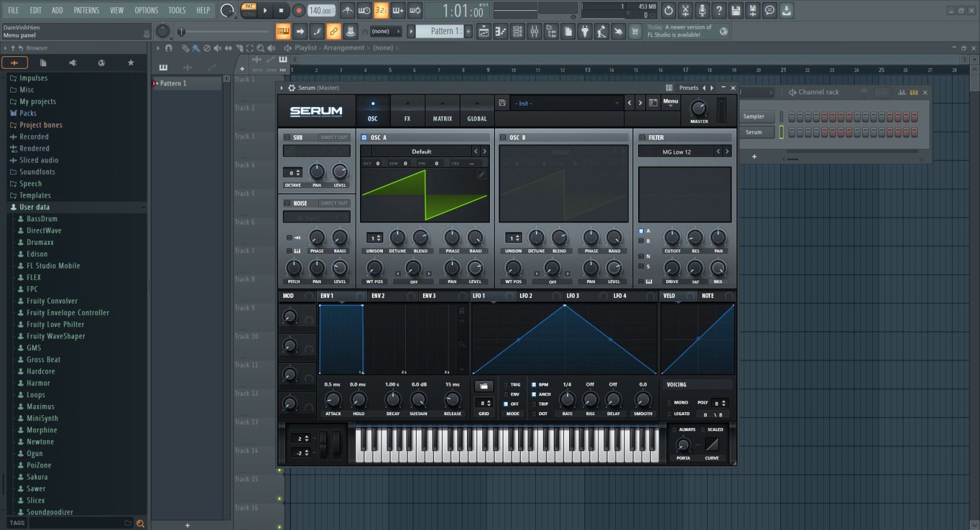The image size is (980, 530).
Task: Open the PATTERNS menu in FL Studio
Action: pyautogui.click(x=86, y=10)
